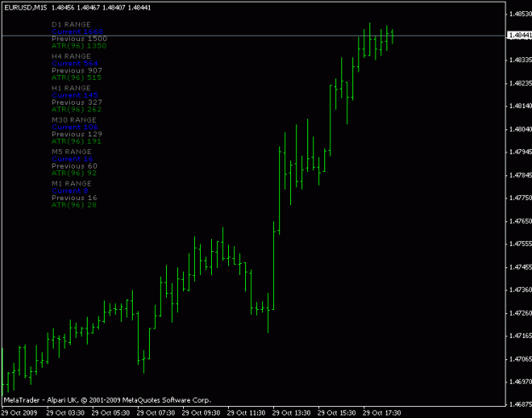Click the 1.47650 price scale label
Image resolution: width=532 pixels, height=418 pixels.
click(x=520, y=221)
